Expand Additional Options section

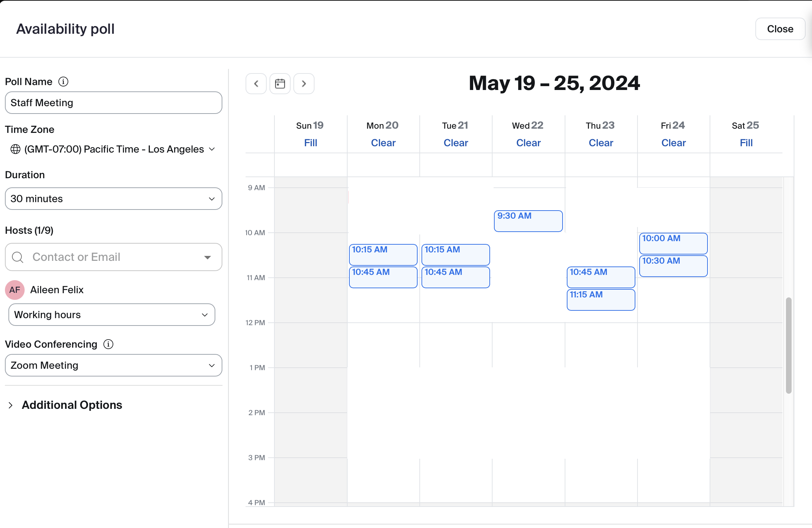coord(72,405)
